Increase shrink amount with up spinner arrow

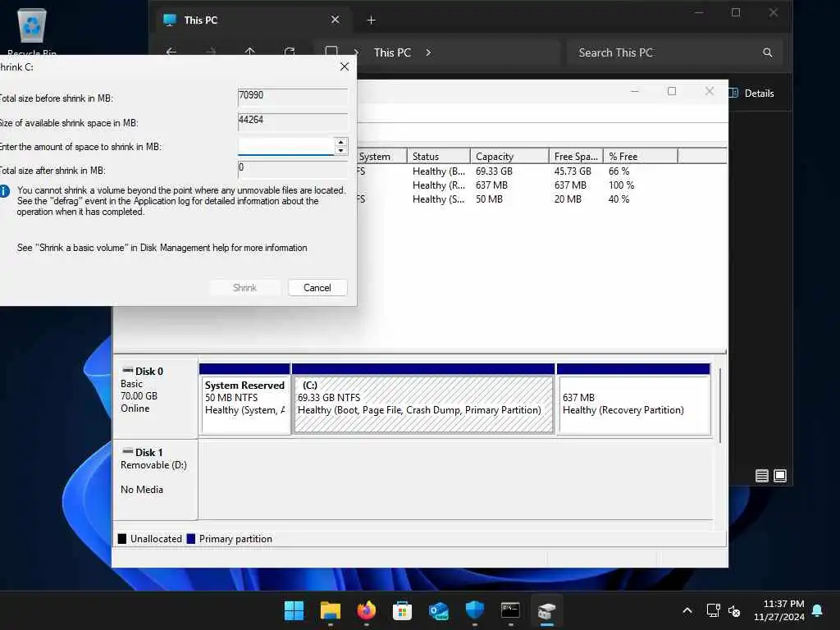click(x=340, y=142)
